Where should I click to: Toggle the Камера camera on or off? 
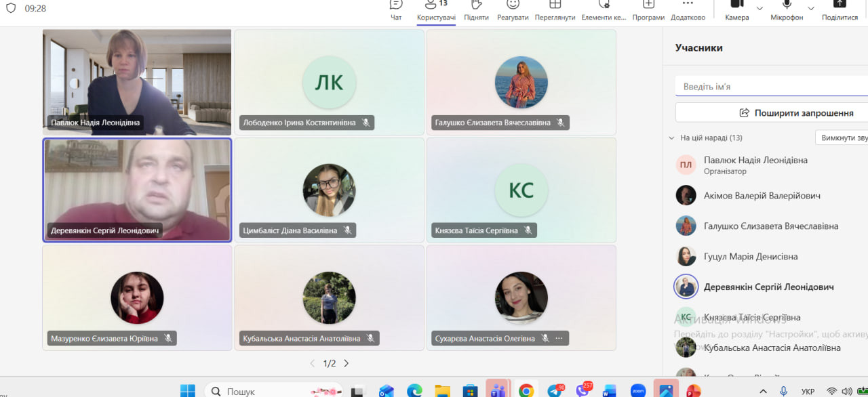point(736,9)
